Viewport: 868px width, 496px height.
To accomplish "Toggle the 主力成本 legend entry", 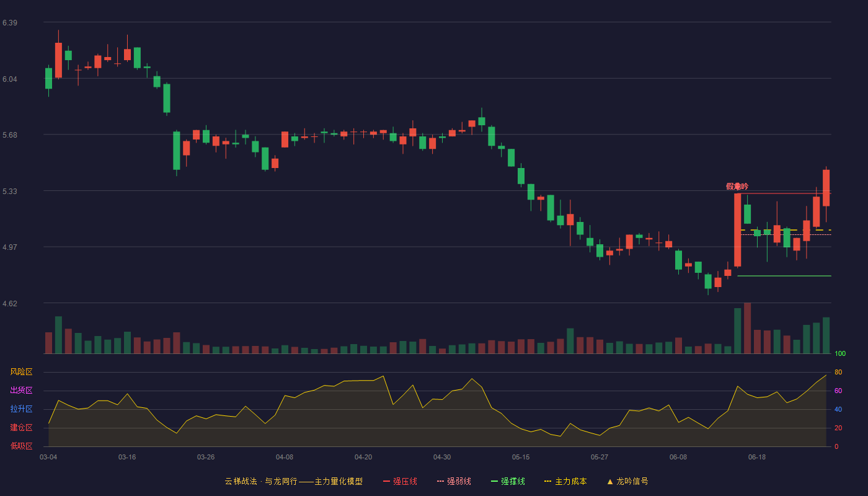I will (565, 481).
